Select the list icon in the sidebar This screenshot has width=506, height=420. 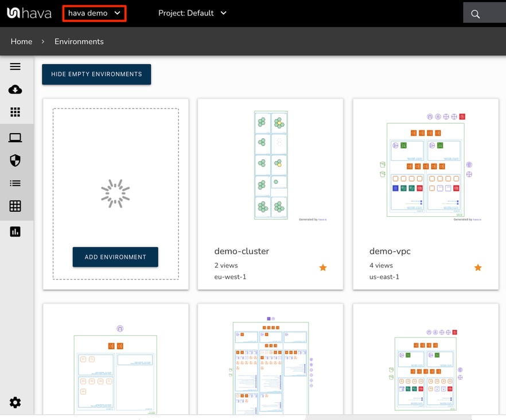tap(15, 183)
